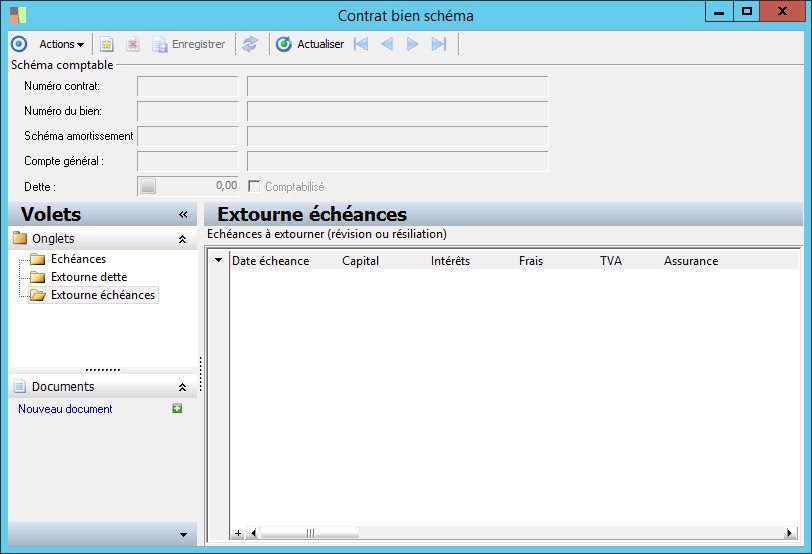Collapse the Onglets section
The height and width of the screenshot is (554, 812).
pyautogui.click(x=182, y=239)
